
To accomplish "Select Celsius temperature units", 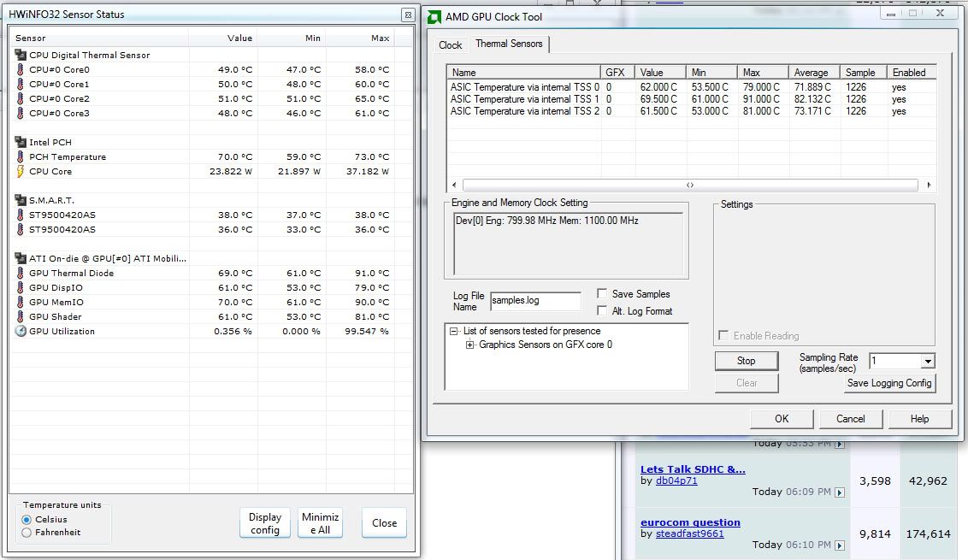I will pyautogui.click(x=27, y=520).
